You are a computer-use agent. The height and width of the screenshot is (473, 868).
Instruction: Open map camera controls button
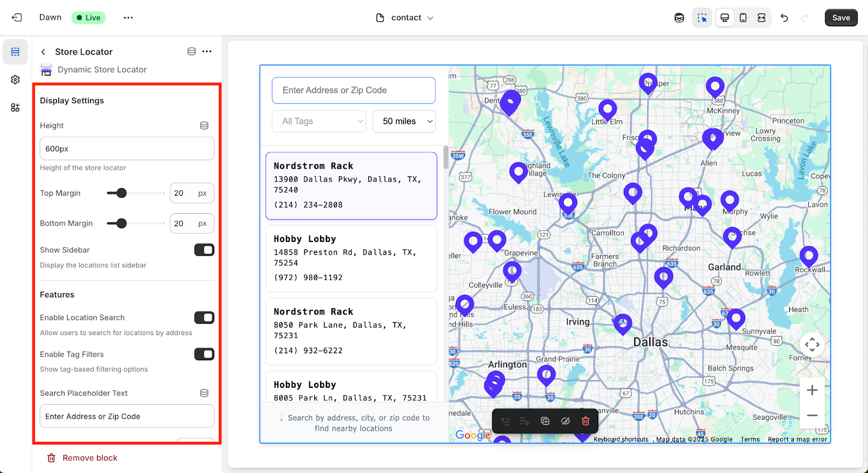(x=812, y=344)
